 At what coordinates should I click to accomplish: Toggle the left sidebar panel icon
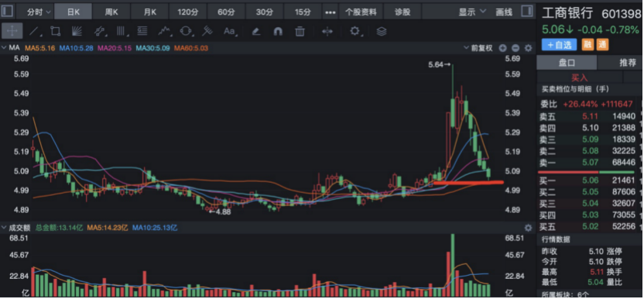8,12
